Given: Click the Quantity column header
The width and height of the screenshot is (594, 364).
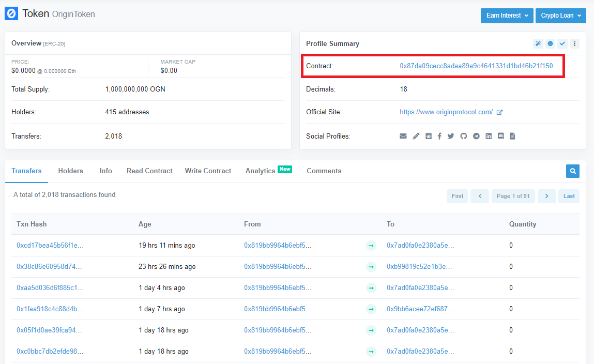Looking at the screenshot, I should coord(523,224).
